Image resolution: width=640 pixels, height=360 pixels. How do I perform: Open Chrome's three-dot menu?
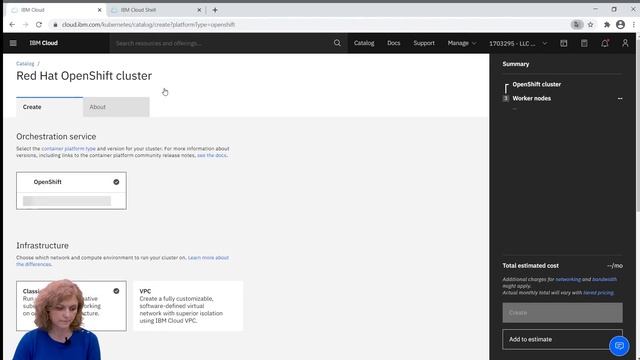coord(634,24)
